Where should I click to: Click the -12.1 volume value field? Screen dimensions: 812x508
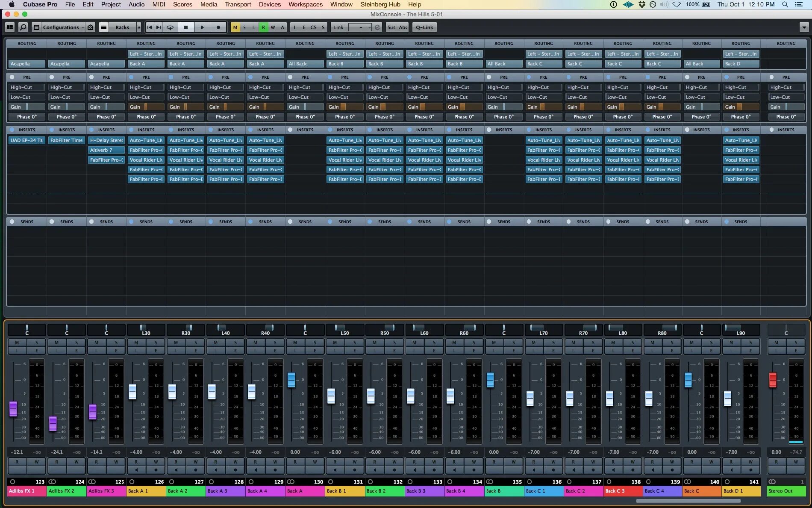[x=17, y=452]
